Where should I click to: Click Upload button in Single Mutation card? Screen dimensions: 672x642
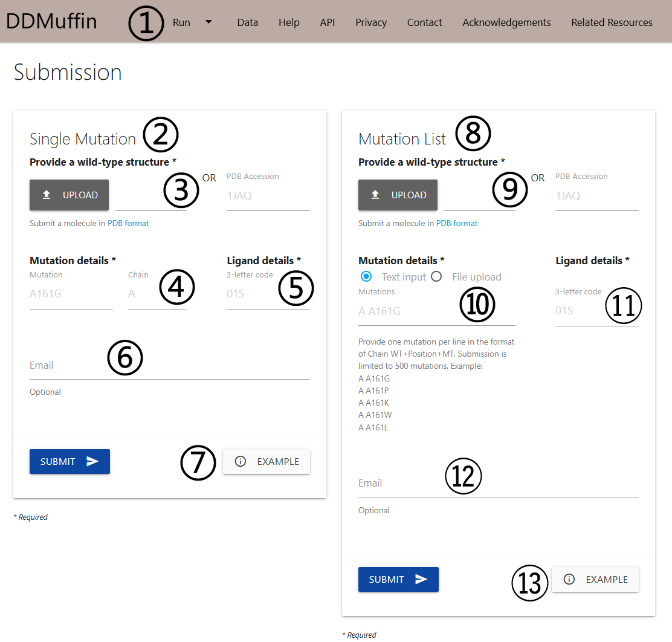click(69, 195)
